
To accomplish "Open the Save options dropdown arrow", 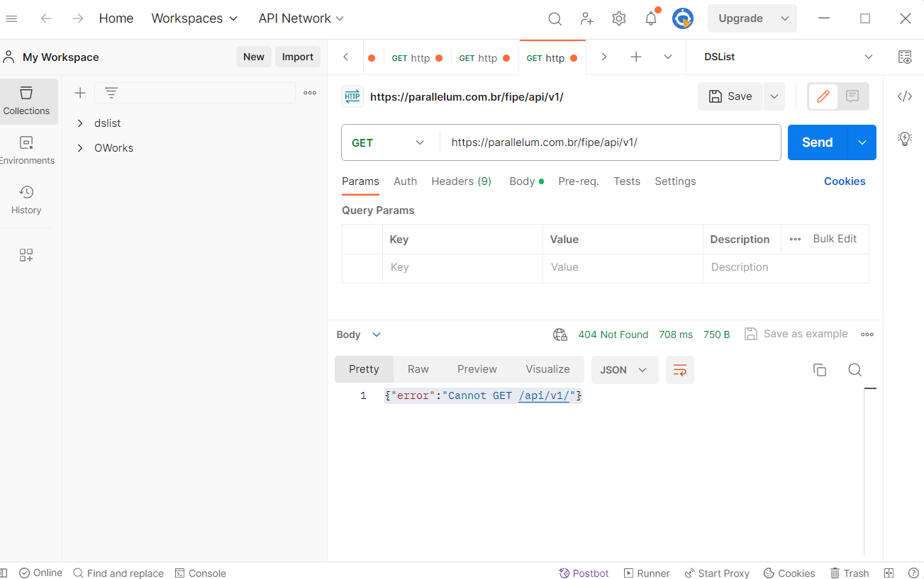I will coord(774,96).
